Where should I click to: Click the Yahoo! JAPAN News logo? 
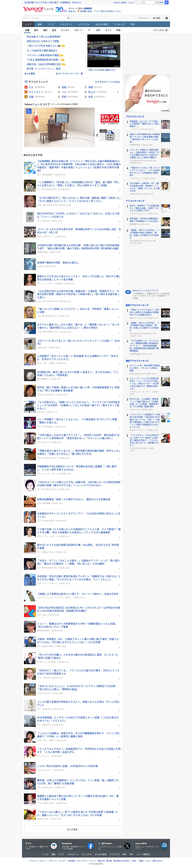click(38, 9)
